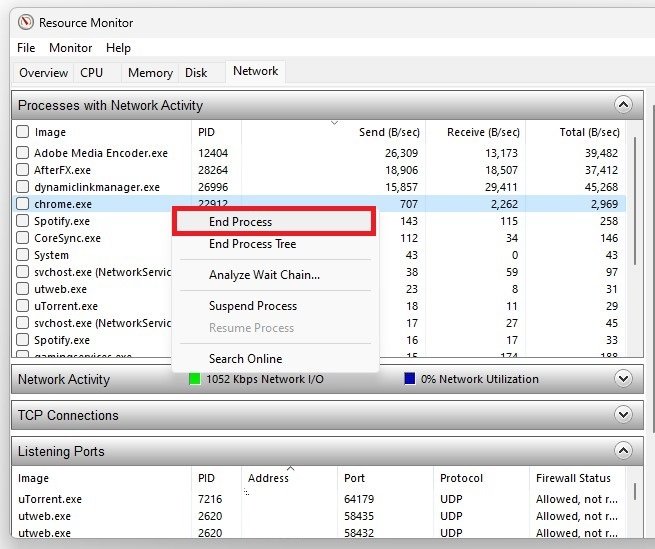The image size is (655, 549).
Task: Sort by the Total (B/sec) column header
Action: pos(575,132)
